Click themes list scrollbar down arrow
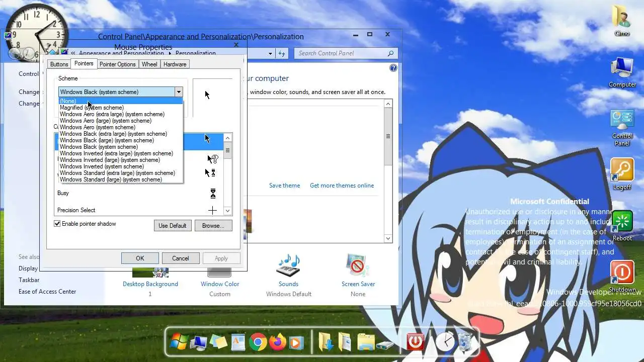 pos(388,238)
